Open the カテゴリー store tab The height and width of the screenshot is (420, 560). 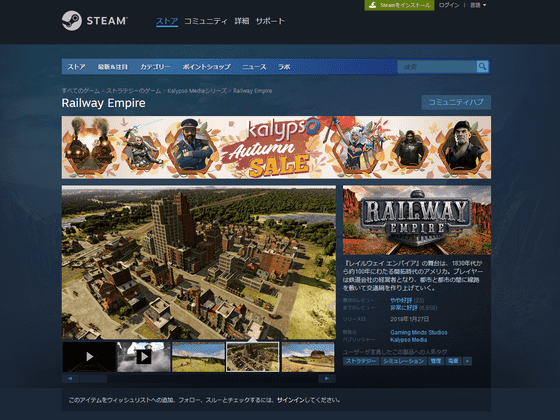point(155,67)
